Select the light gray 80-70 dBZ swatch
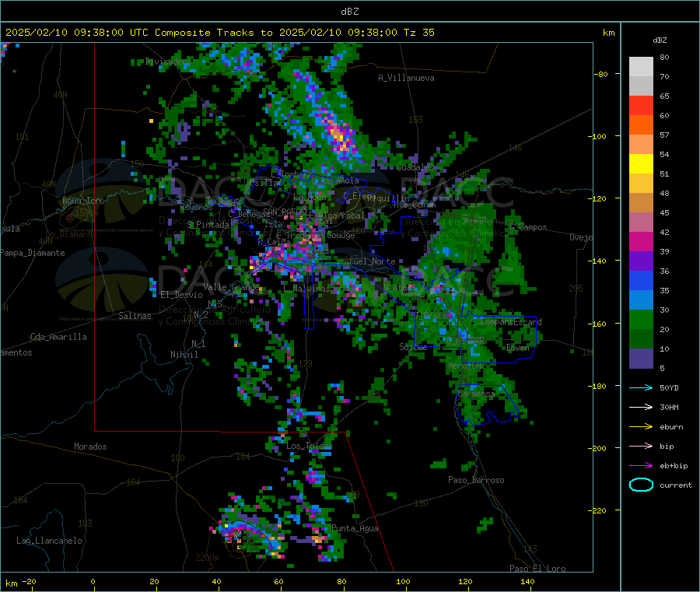The image size is (700, 592). pos(641,67)
